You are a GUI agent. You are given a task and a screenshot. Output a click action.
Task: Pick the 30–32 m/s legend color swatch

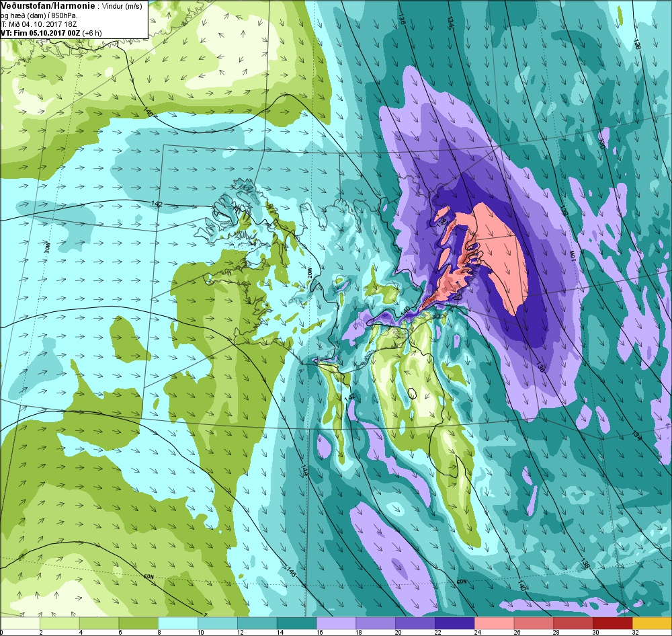click(x=612, y=623)
